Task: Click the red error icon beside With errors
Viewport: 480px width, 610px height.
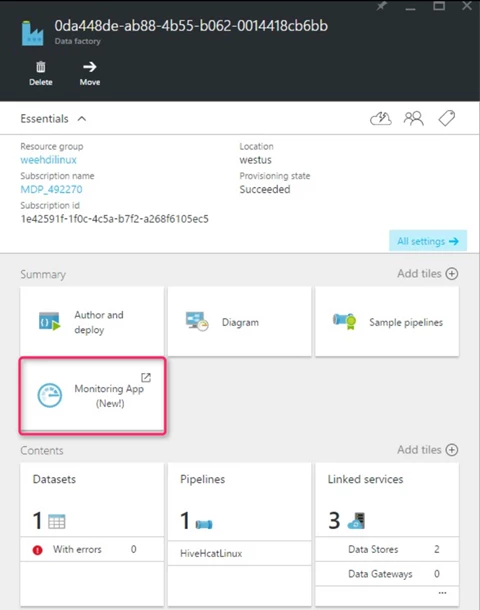Action: 37,550
